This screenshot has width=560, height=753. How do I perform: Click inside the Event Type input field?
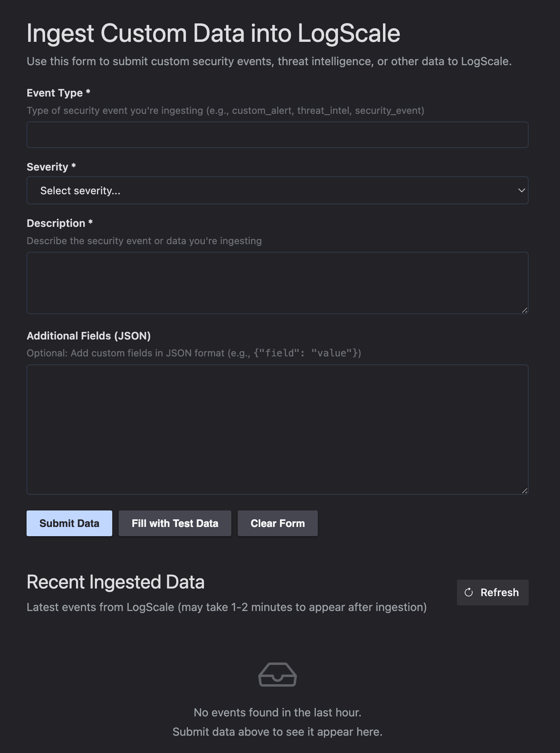[278, 134]
